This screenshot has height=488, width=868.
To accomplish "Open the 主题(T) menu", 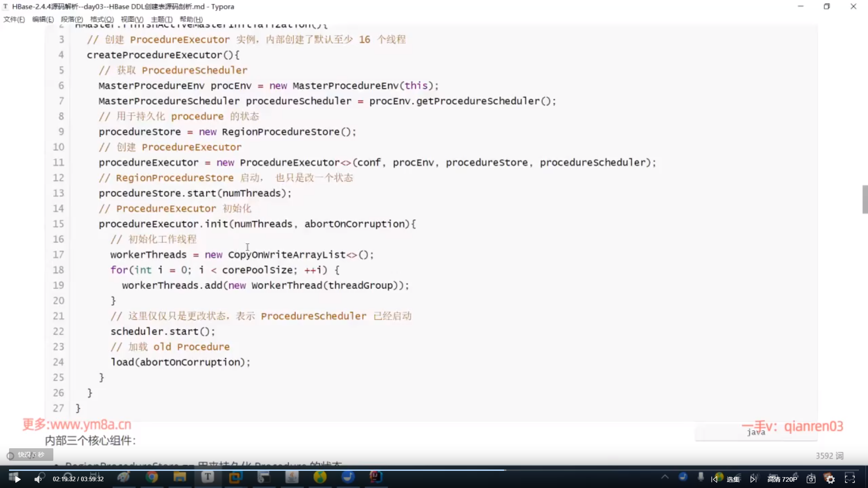I will click(x=161, y=19).
